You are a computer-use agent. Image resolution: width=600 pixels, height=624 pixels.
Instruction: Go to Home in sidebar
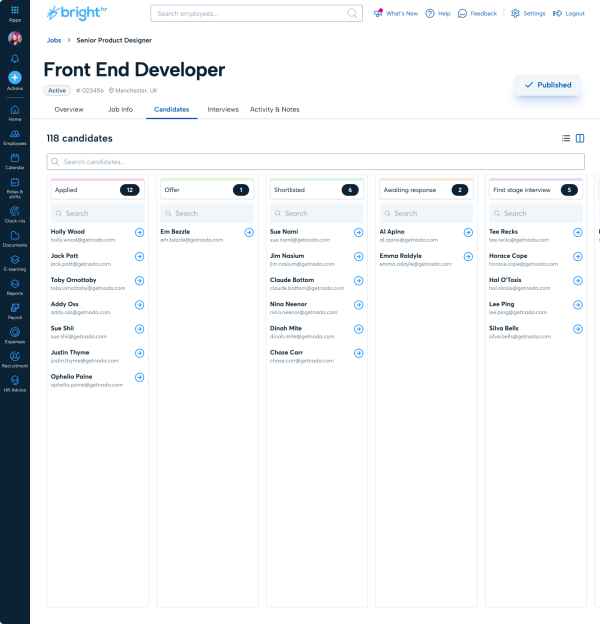[x=15, y=113]
